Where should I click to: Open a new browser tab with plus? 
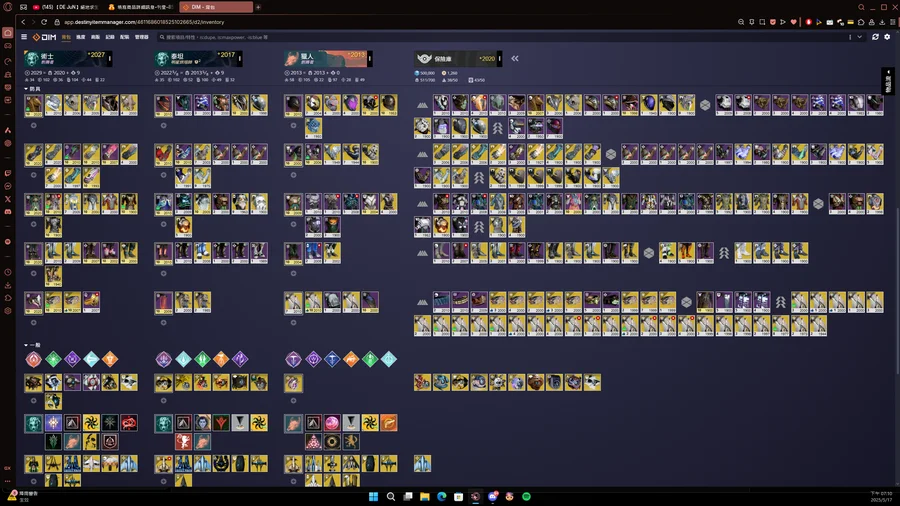(258, 7)
